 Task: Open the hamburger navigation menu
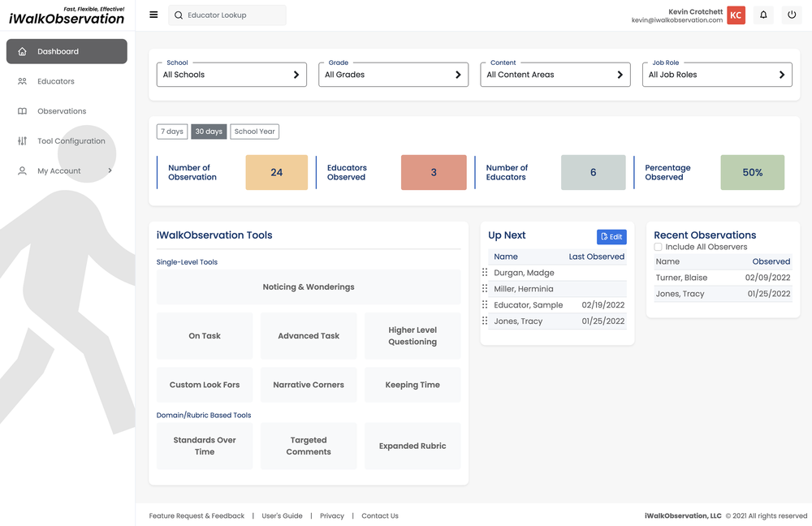coord(153,14)
